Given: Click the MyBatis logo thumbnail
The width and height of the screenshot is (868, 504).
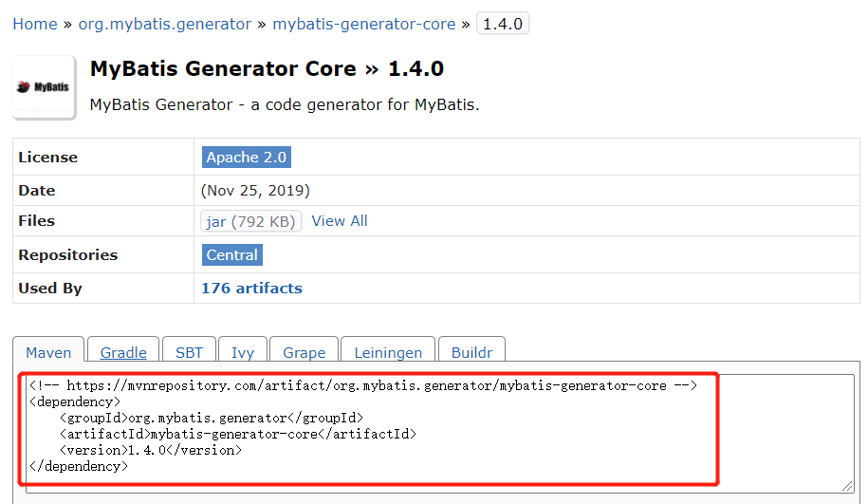Looking at the screenshot, I should (45, 87).
